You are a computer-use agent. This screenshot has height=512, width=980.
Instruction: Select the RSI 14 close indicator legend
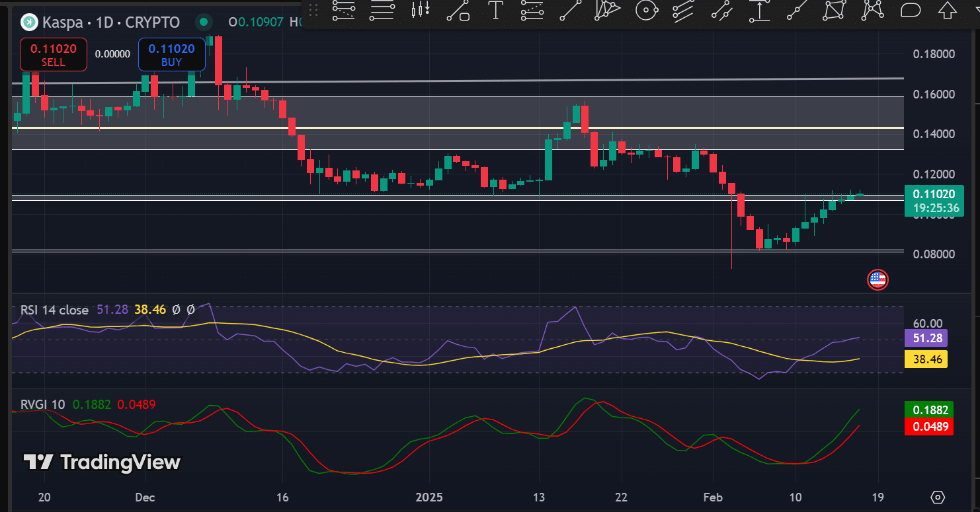tap(54, 309)
